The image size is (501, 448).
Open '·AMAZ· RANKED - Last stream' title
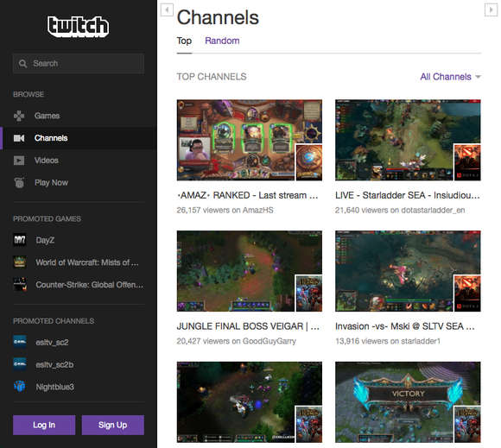[x=248, y=195]
